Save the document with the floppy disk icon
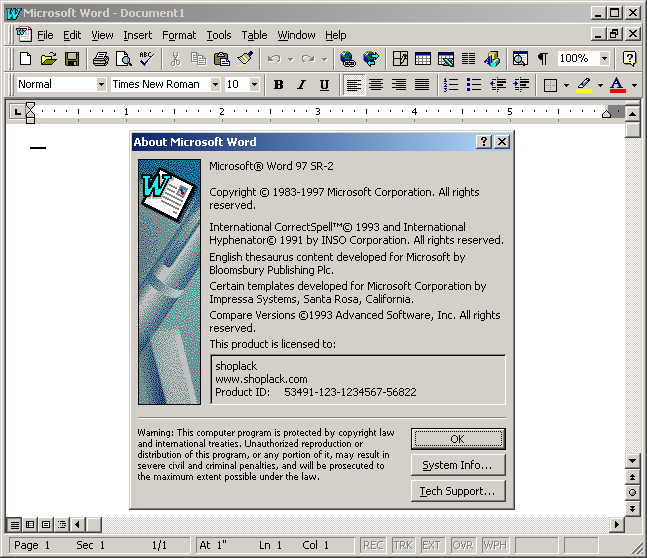The width and height of the screenshot is (647, 558). pyautogui.click(x=72, y=59)
